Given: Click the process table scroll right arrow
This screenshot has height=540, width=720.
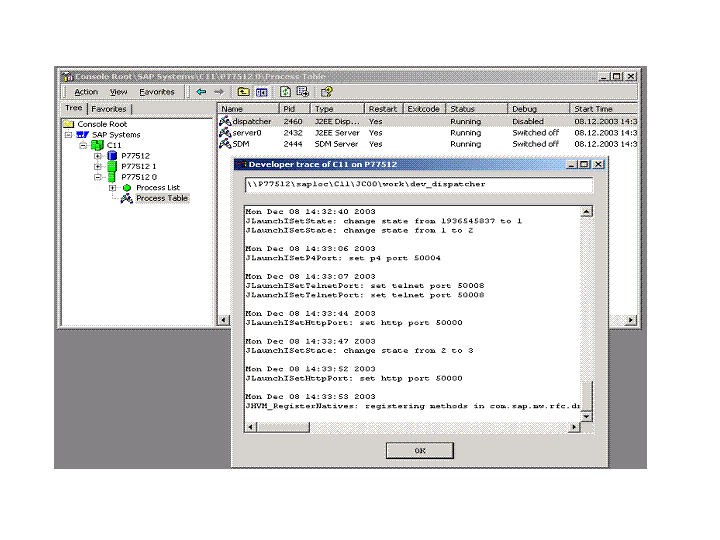Looking at the screenshot, I should coord(631,320).
